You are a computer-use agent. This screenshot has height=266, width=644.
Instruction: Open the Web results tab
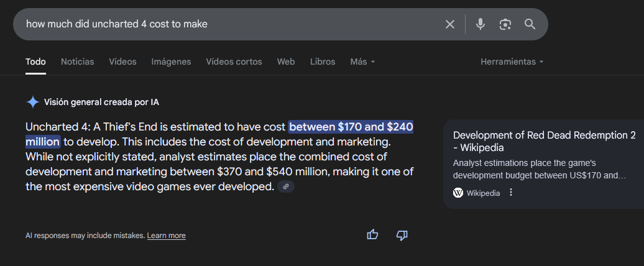pyautogui.click(x=286, y=62)
